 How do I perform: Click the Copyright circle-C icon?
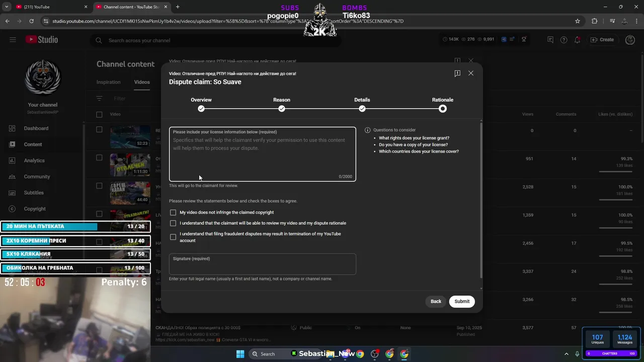click(x=12, y=209)
